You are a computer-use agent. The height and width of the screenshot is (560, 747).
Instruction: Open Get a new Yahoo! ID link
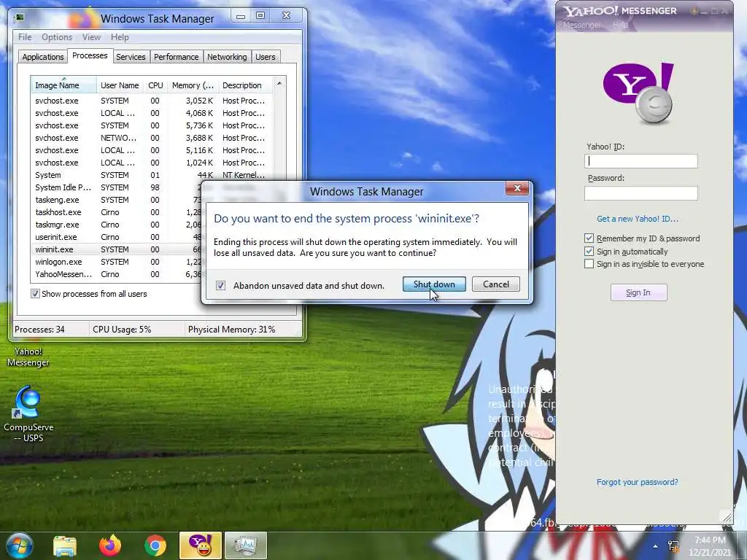pyautogui.click(x=638, y=219)
